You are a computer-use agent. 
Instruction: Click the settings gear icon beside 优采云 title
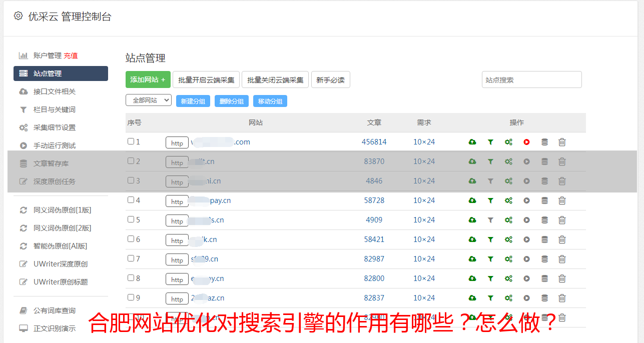pos(19,16)
